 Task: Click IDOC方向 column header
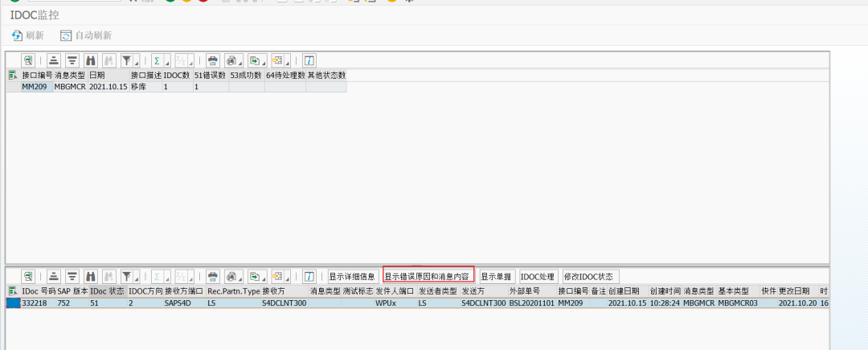tap(145, 290)
